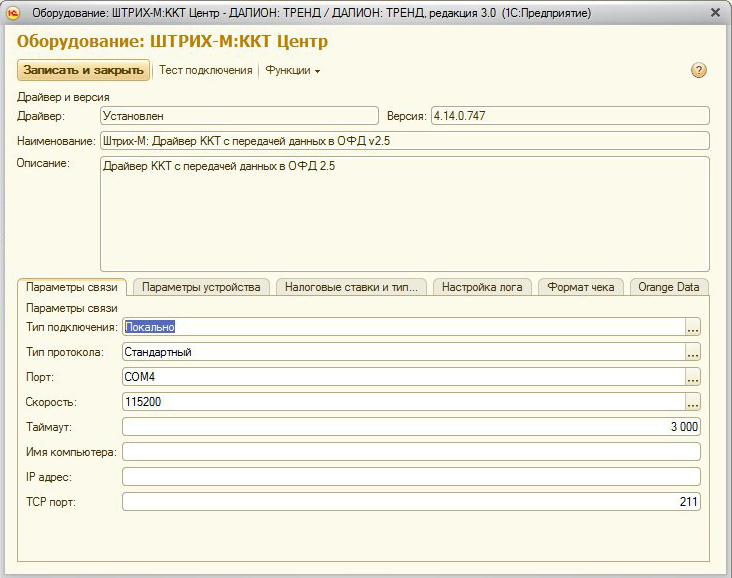This screenshot has width=732, height=578.
Task: Click the empty IP адрес field
Action: pos(411,477)
